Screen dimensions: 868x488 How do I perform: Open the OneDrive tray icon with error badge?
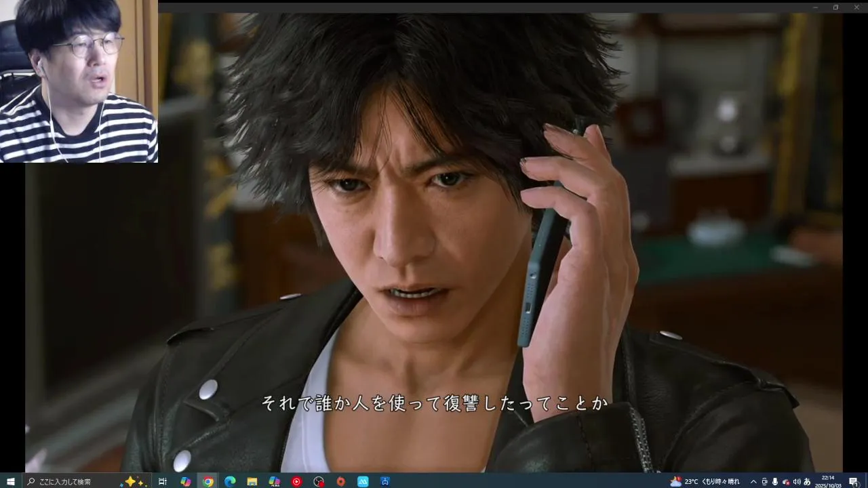[x=786, y=481]
